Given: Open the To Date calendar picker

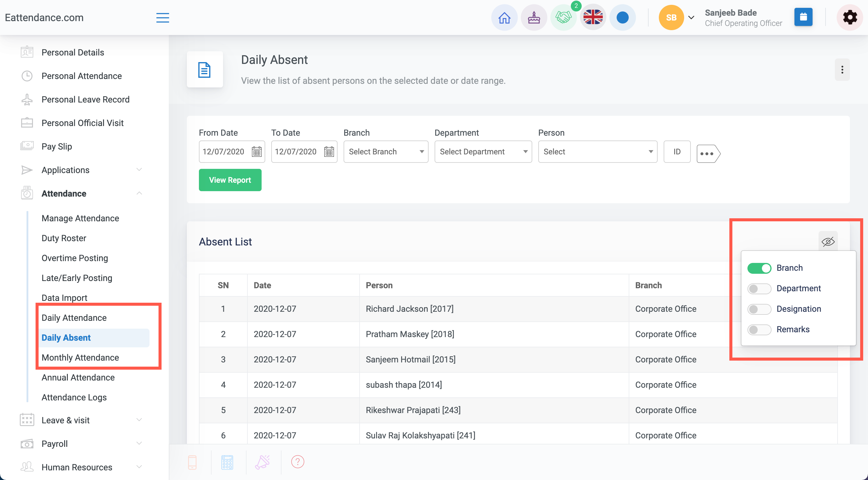Looking at the screenshot, I should click(x=329, y=152).
